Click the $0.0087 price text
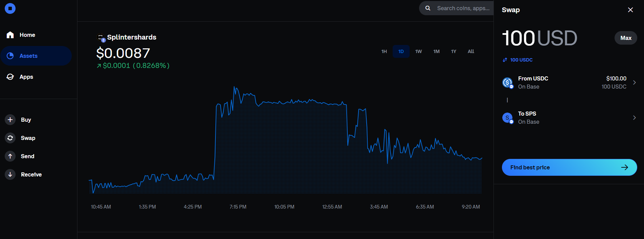The height and width of the screenshot is (239, 644). tap(123, 53)
